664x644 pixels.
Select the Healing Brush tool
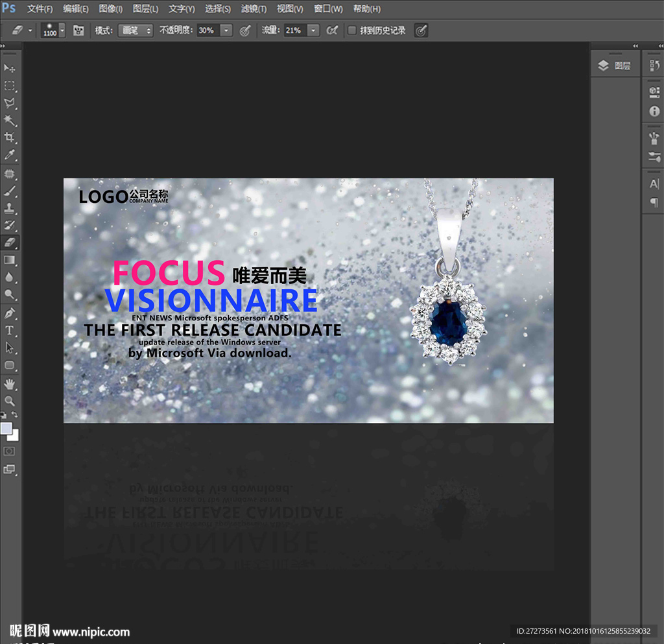tap(9, 174)
